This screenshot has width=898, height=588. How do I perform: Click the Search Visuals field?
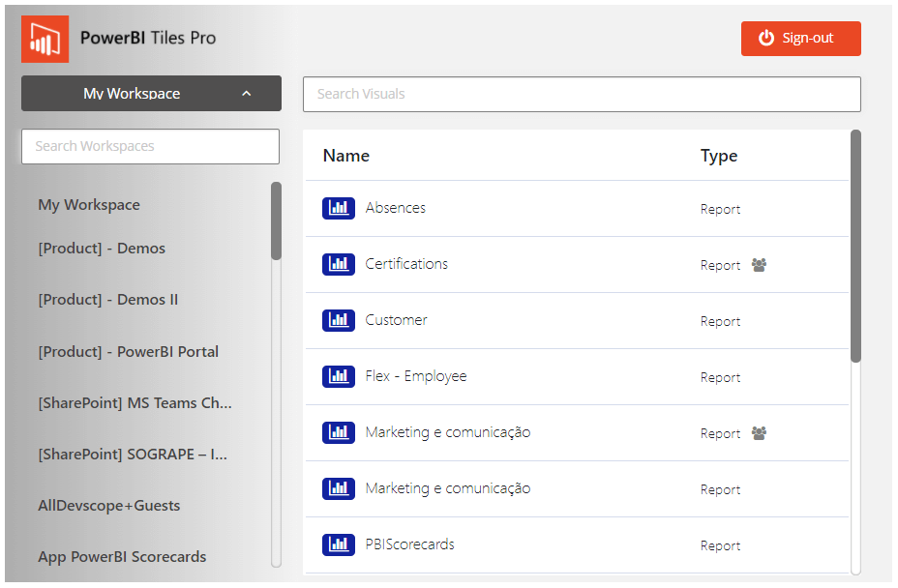(581, 94)
